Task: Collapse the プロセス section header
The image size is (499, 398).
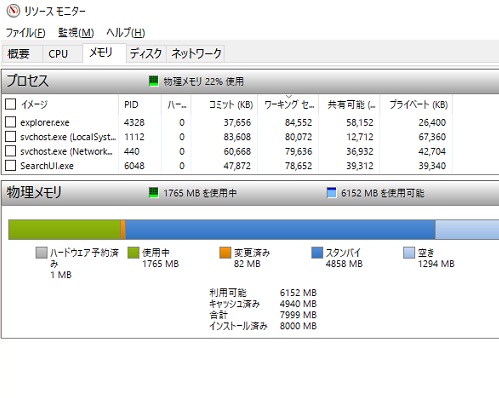Action: (250, 81)
